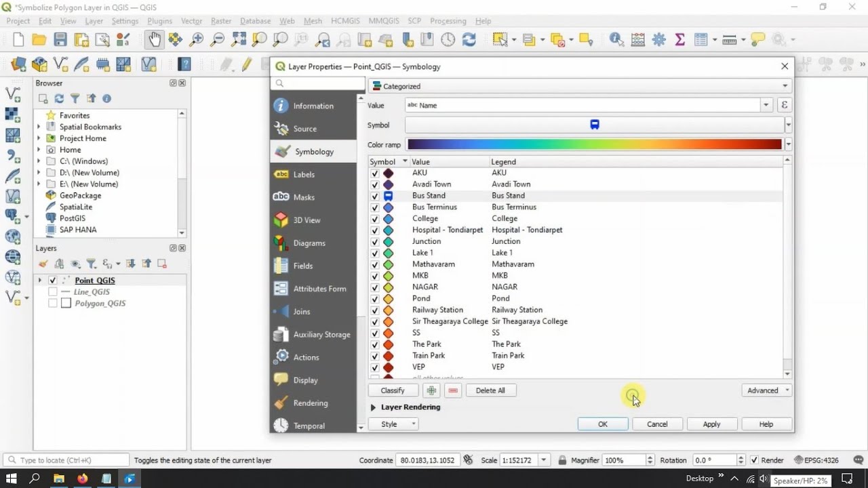Click the Classify button
The width and height of the screenshot is (868, 488).
coord(393,390)
